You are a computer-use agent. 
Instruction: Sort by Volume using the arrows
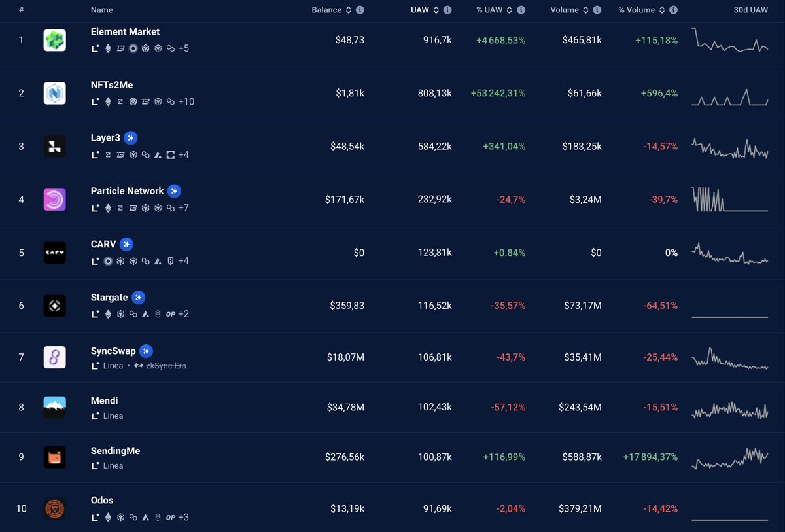[x=586, y=10]
